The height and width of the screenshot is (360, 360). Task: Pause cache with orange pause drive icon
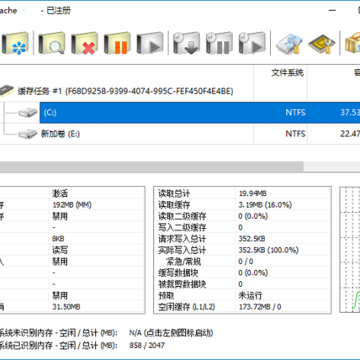(x=116, y=43)
